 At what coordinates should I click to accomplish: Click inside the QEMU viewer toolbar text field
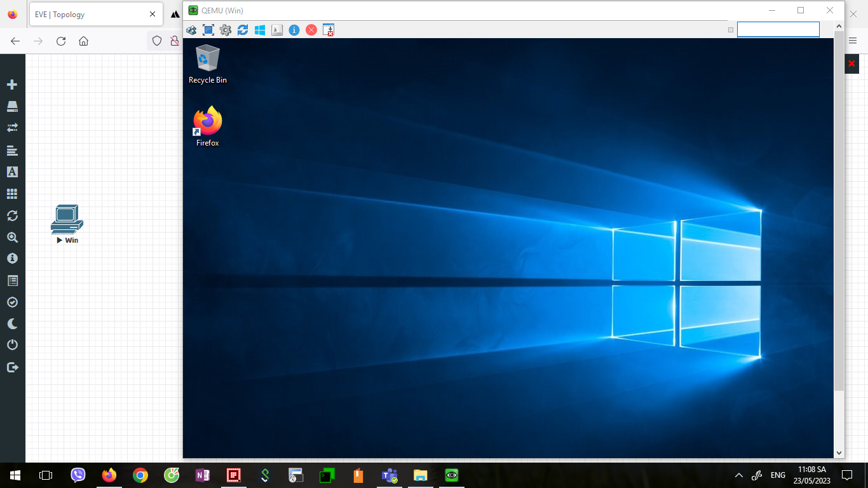click(778, 29)
